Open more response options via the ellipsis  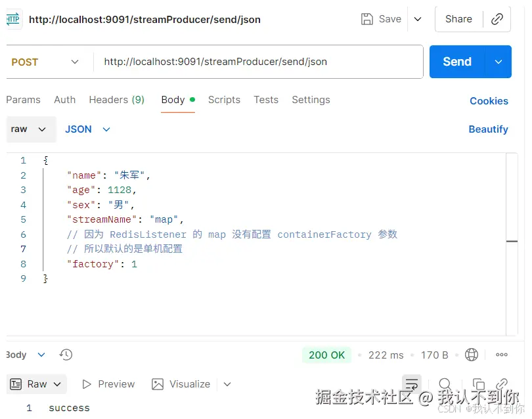[x=501, y=355]
